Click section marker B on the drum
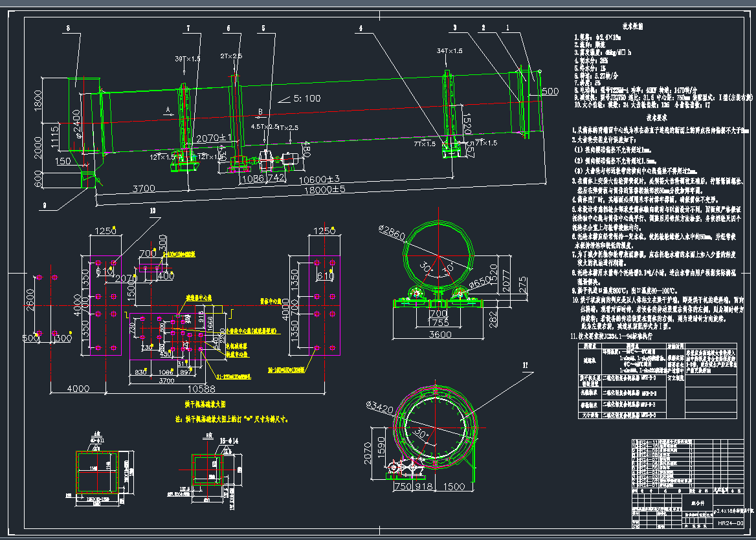Viewport: 756px width, 540px height. tap(260, 111)
